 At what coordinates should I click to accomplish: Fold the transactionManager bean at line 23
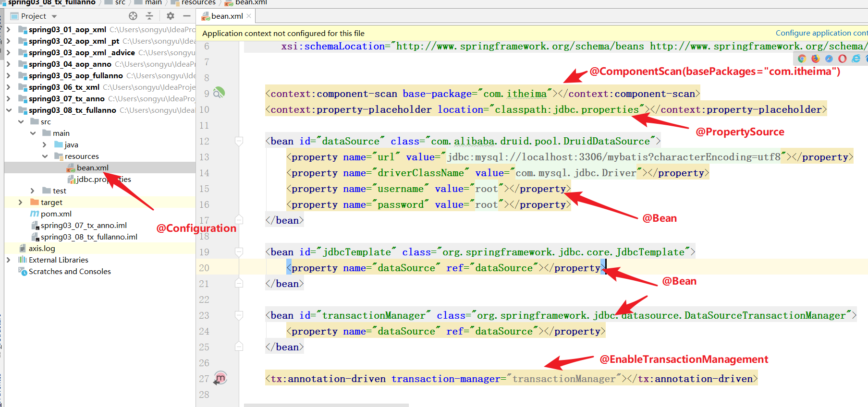point(239,315)
